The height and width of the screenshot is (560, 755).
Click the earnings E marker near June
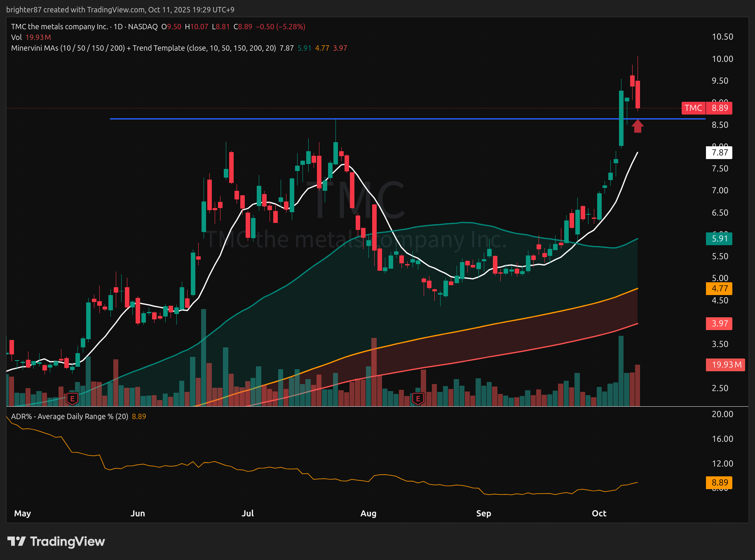72,398
